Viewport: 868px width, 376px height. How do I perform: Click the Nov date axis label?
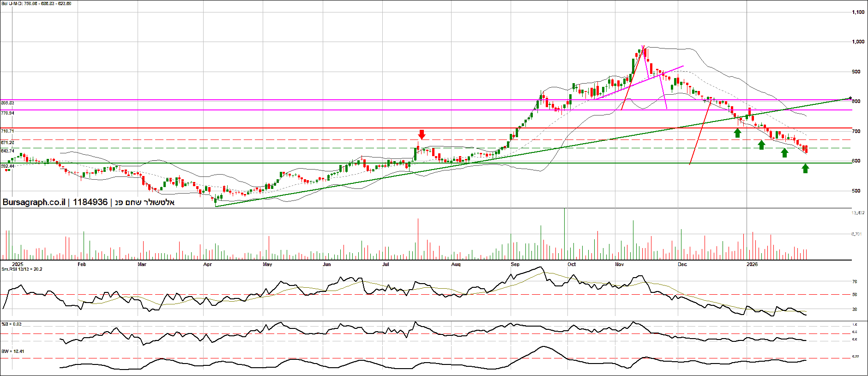pos(620,264)
